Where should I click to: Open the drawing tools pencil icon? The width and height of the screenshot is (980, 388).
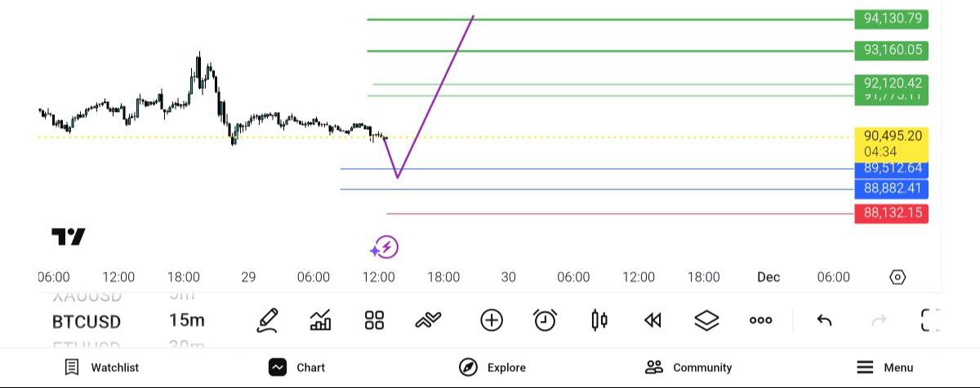click(x=268, y=320)
